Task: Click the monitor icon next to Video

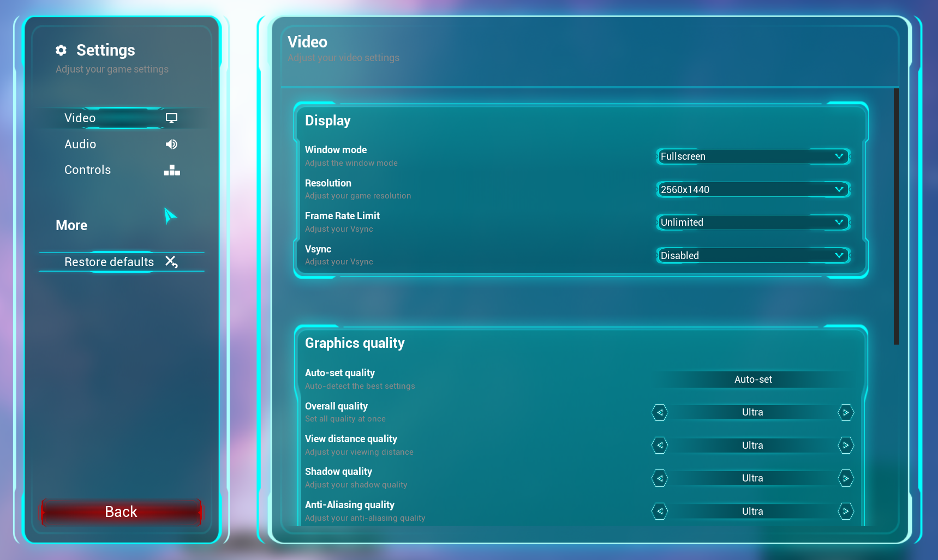Action: tap(171, 118)
